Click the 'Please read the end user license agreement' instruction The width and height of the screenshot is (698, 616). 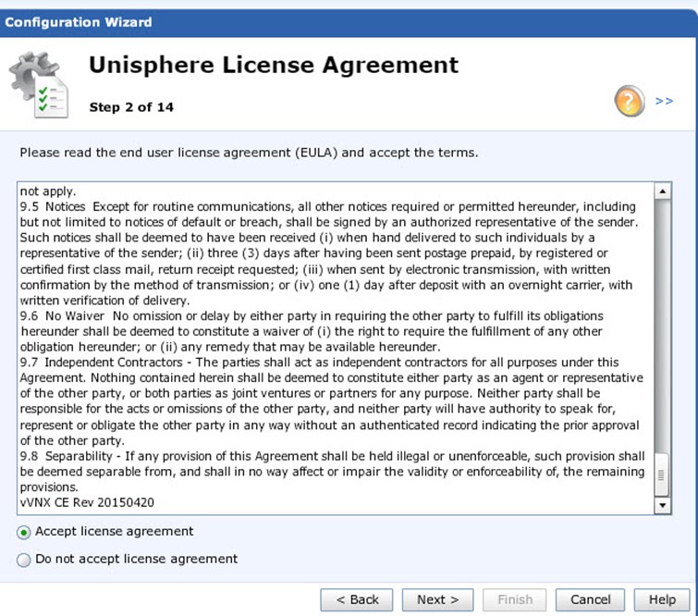[x=249, y=153]
